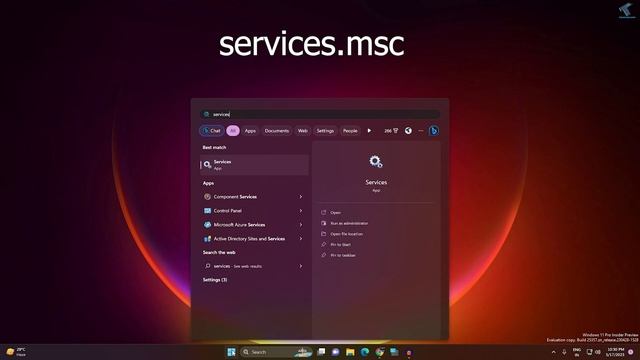Viewport: 640px width, 360px height.
Task: Expand the services web results chevron
Action: point(301,266)
